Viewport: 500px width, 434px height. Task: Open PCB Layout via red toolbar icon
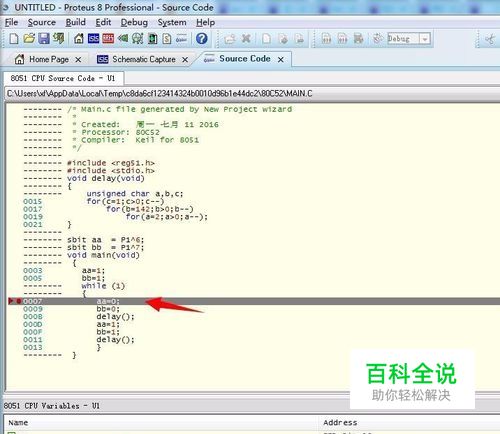pos(108,39)
